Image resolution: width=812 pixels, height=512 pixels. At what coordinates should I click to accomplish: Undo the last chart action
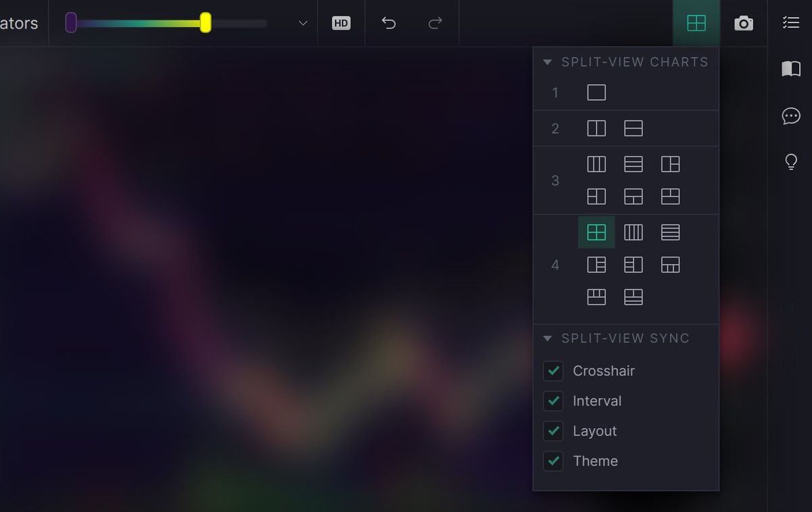pyautogui.click(x=388, y=23)
